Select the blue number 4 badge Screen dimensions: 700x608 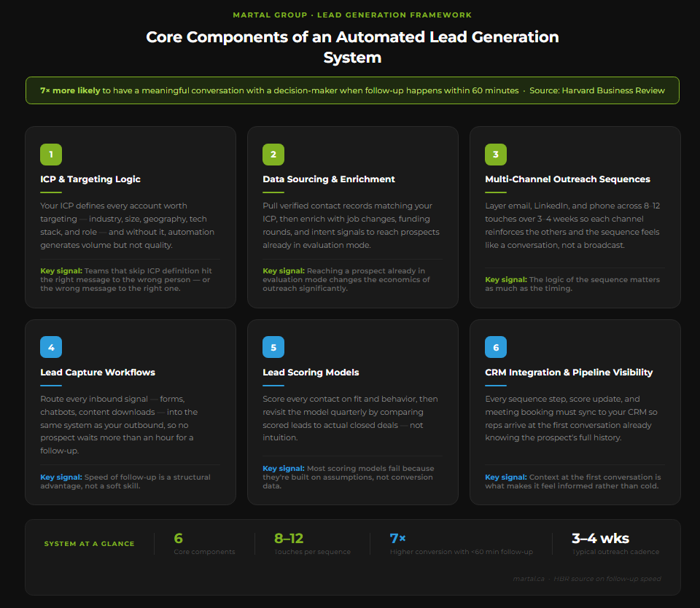tap(51, 347)
